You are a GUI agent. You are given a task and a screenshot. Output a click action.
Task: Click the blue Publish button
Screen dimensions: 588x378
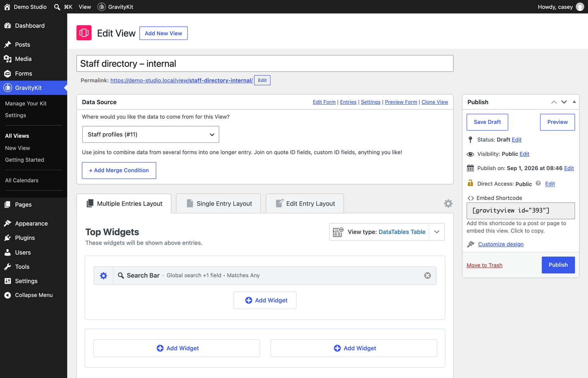point(558,265)
